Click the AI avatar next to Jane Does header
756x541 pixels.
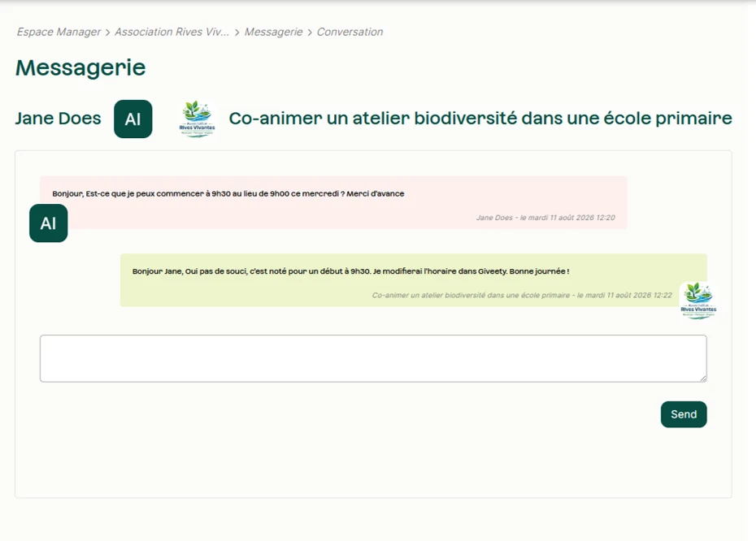pyautogui.click(x=133, y=119)
